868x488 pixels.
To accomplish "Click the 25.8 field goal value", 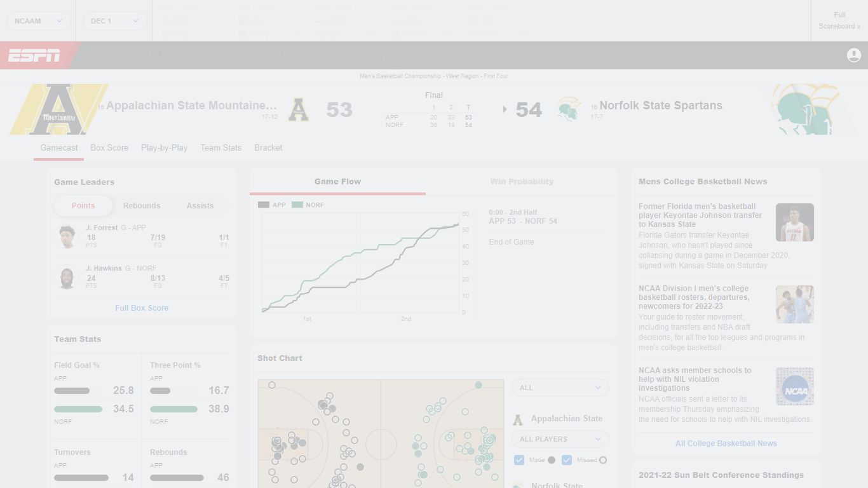I will point(123,391).
